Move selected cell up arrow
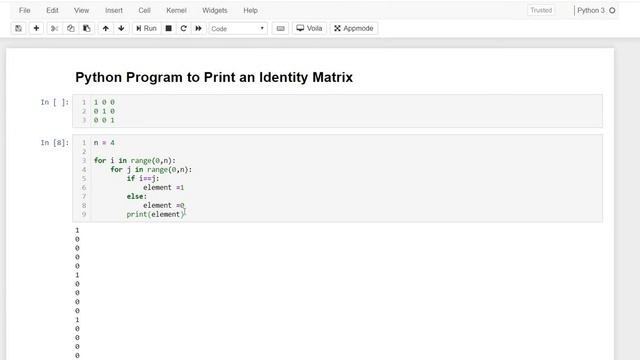Viewport: 640px width, 360px height. pos(106,28)
